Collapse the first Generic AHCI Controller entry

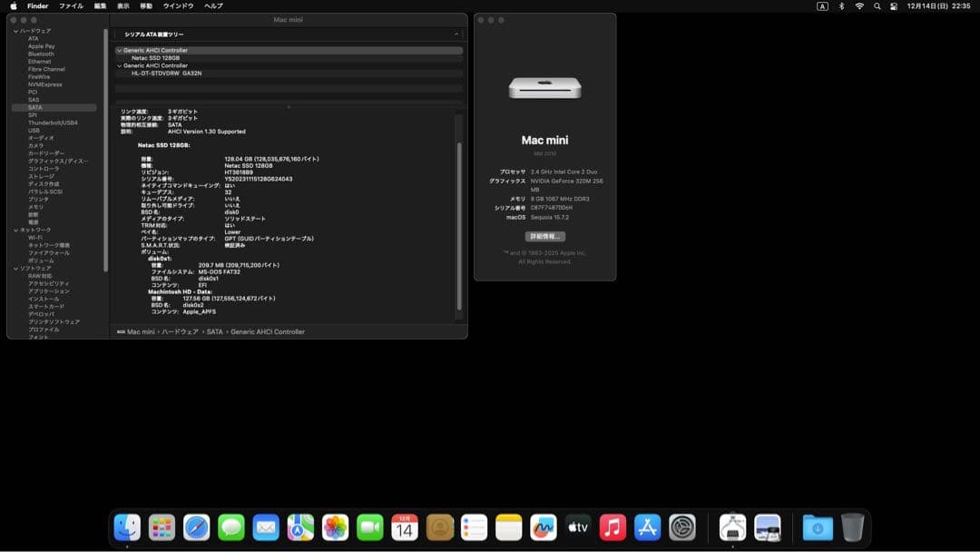(x=118, y=50)
